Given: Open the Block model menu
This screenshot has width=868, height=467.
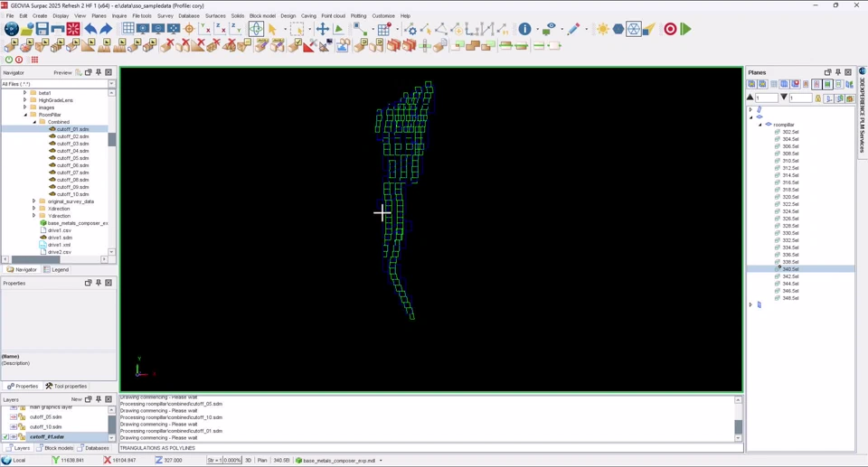Looking at the screenshot, I should (262, 15).
